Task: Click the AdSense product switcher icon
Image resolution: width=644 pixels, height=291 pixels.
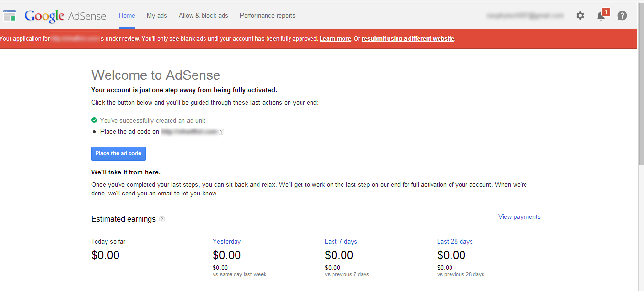Action: tap(10, 15)
